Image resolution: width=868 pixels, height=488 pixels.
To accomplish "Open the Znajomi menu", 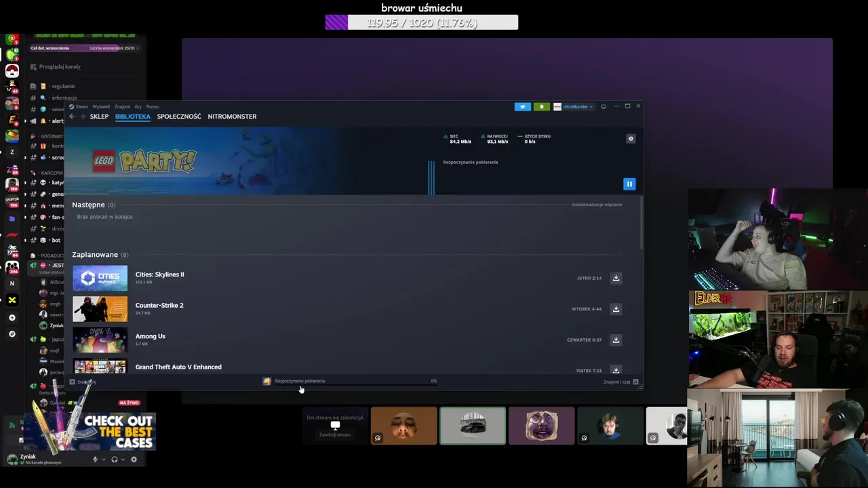I will point(122,106).
